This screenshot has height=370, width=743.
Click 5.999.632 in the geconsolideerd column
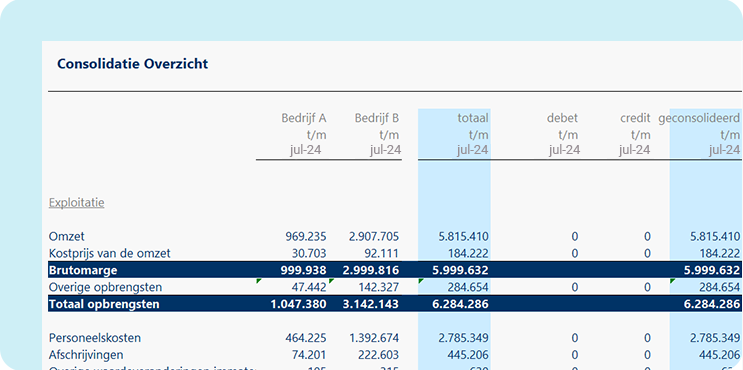click(x=711, y=270)
